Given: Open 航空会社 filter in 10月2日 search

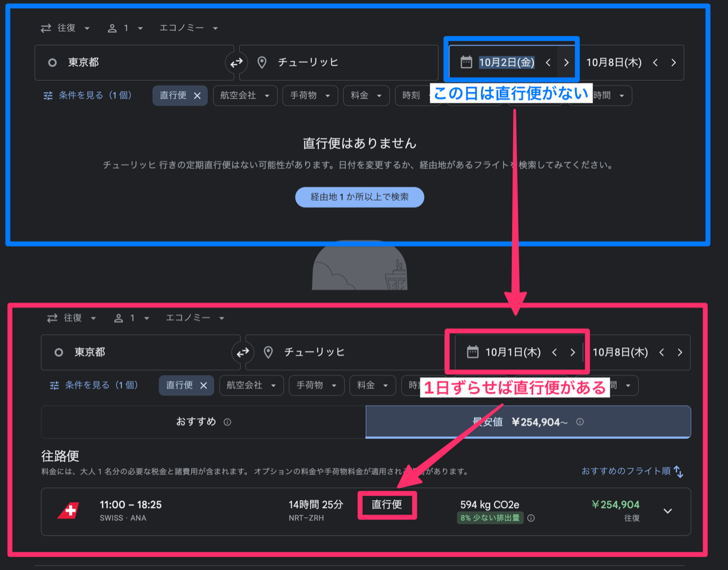Looking at the screenshot, I should tap(245, 96).
